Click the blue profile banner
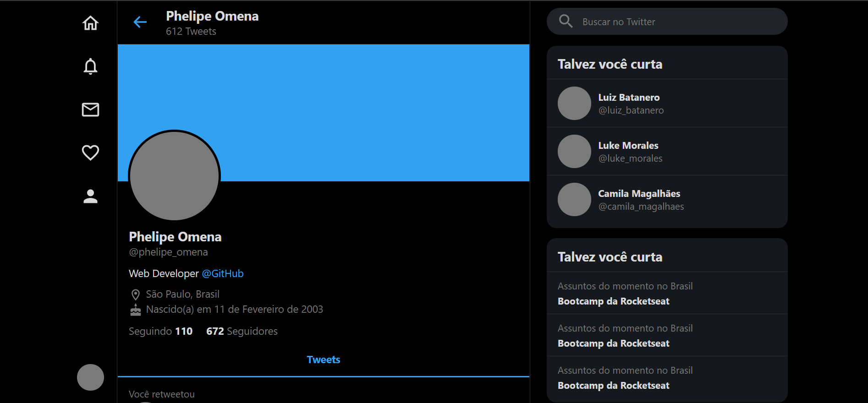This screenshot has height=403, width=868. (324, 113)
